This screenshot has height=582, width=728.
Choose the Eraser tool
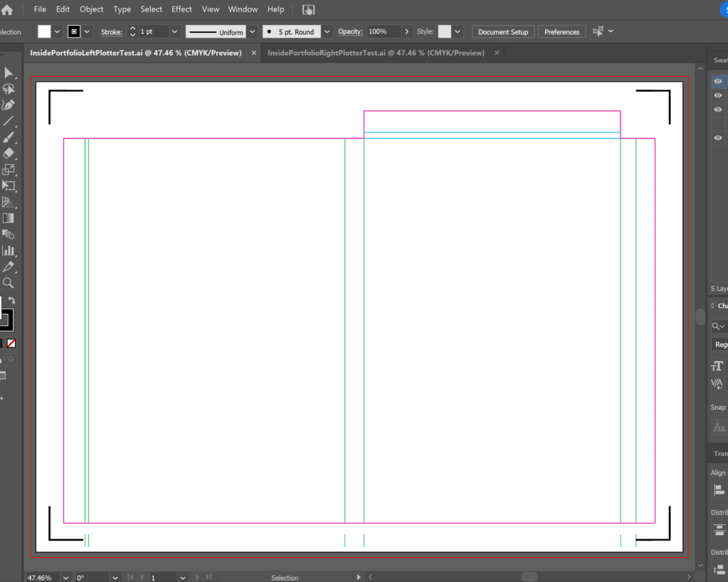coord(9,153)
